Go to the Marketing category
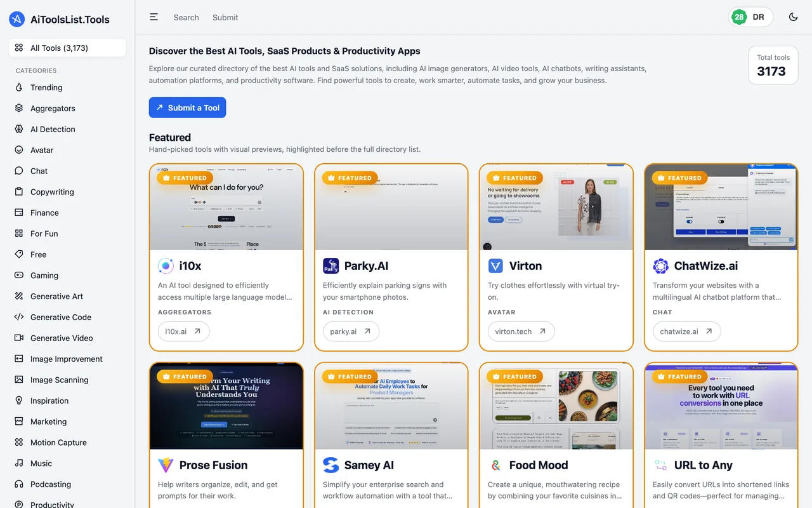 pyautogui.click(x=67, y=422)
